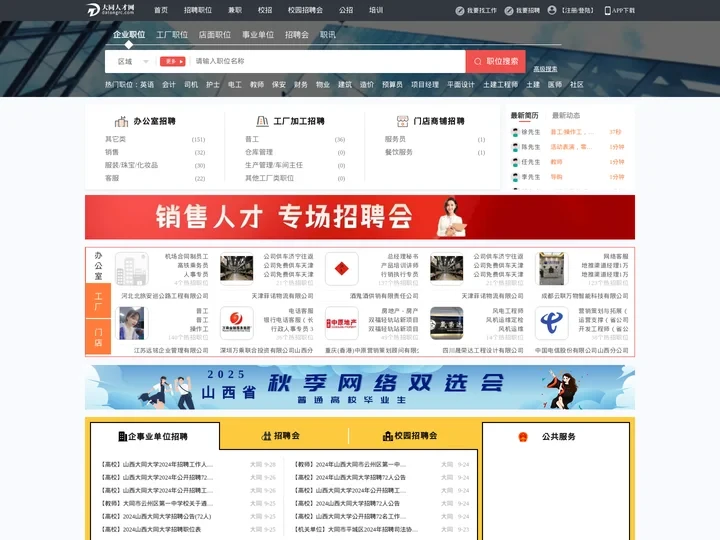The width and height of the screenshot is (720, 540).
Task: Click the 销售 job category link
Action: (x=112, y=152)
